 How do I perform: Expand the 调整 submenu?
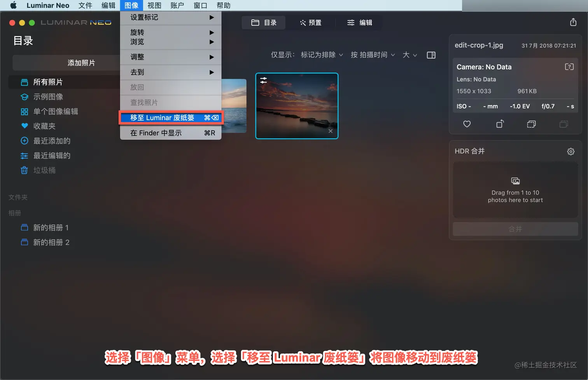pyautogui.click(x=171, y=57)
